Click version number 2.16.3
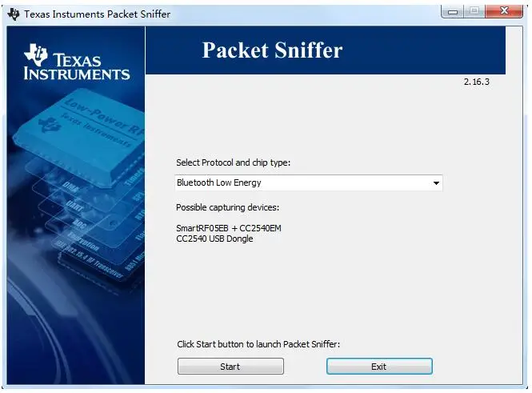The image size is (532, 393). coord(477,82)
